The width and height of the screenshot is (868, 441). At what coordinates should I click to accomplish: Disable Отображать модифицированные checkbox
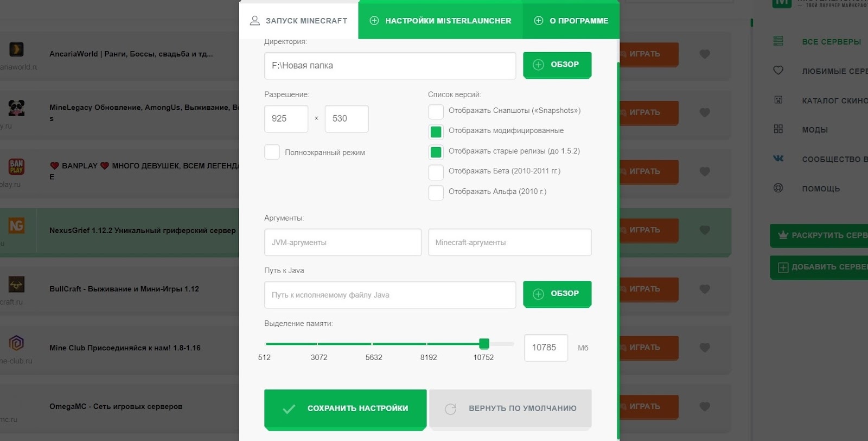pyautogui.click(x=436, y=131)
